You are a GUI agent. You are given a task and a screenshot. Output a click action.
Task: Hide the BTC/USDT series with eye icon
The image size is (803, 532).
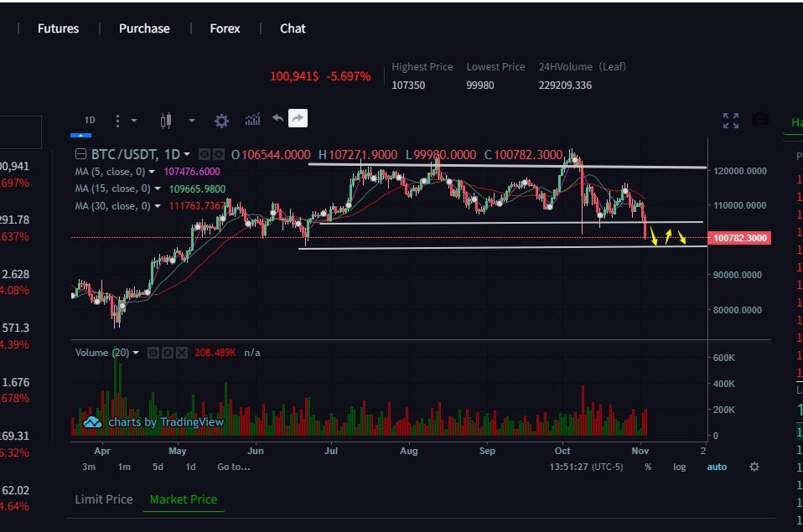(205, 155)
